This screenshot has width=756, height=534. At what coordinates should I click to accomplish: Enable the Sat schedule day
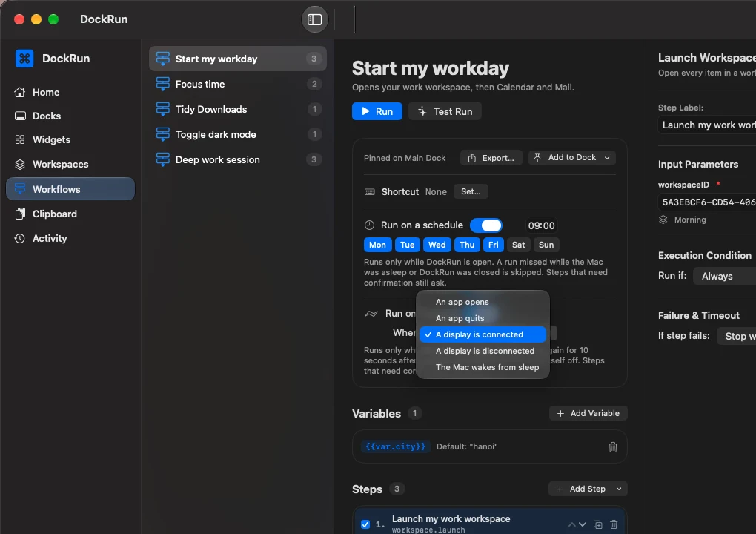pyautogui.click(x=518, y=245)
